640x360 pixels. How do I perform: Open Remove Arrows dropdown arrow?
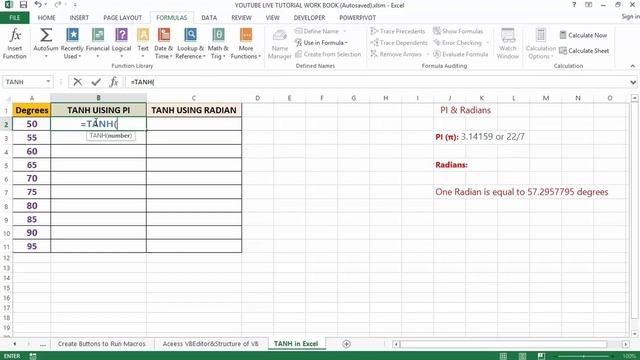(427, 54)
